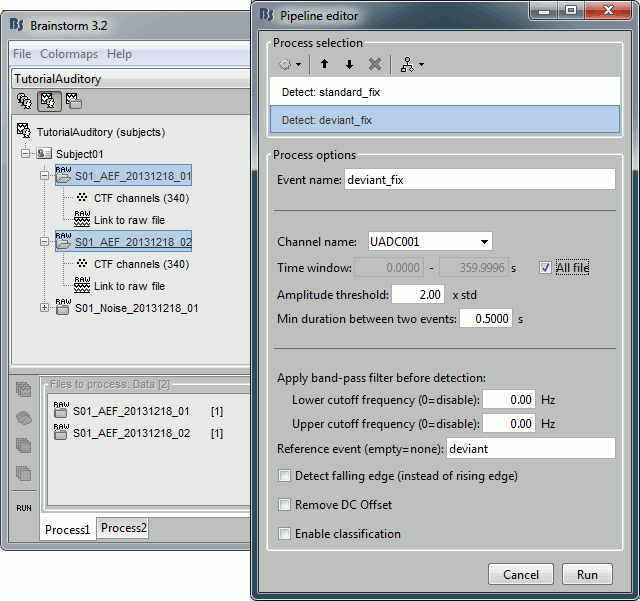640x601 pixels.
Task: Click the RUN button in Process1 panel
Action: pyautogui.click(x=24, y=507)
